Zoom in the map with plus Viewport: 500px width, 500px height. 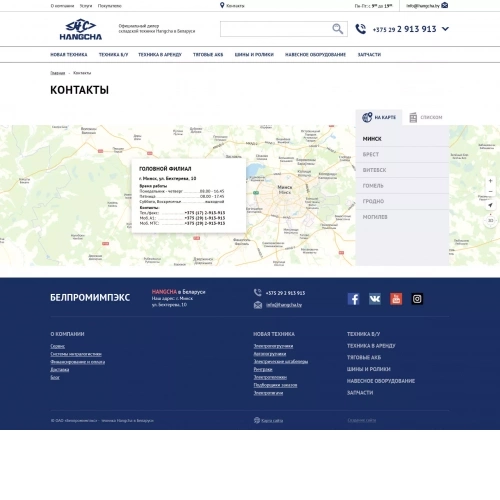click(490, 181)
